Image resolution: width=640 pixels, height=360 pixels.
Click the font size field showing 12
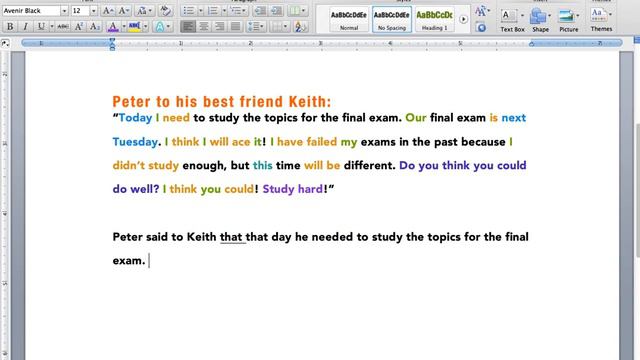[80, 11]
